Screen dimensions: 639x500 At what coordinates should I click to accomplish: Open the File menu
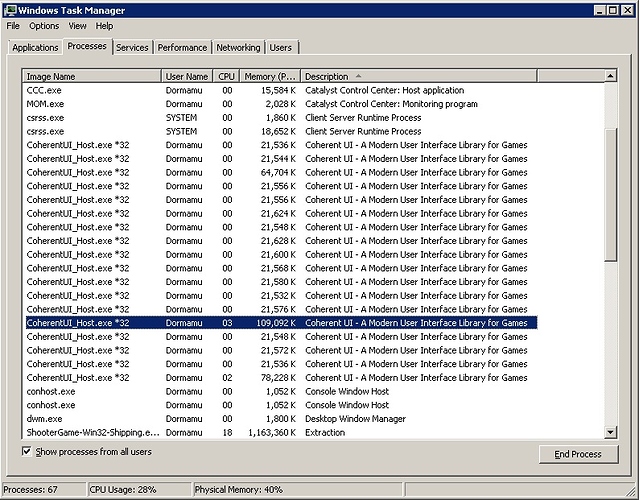click(x=13, y=26)
